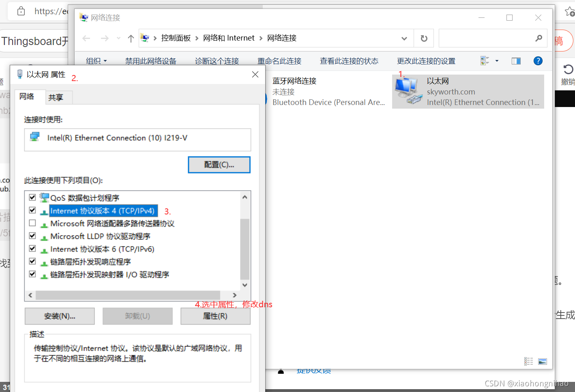Select 链路层拓扑发现响应程序 row

[x=90, y=262]
